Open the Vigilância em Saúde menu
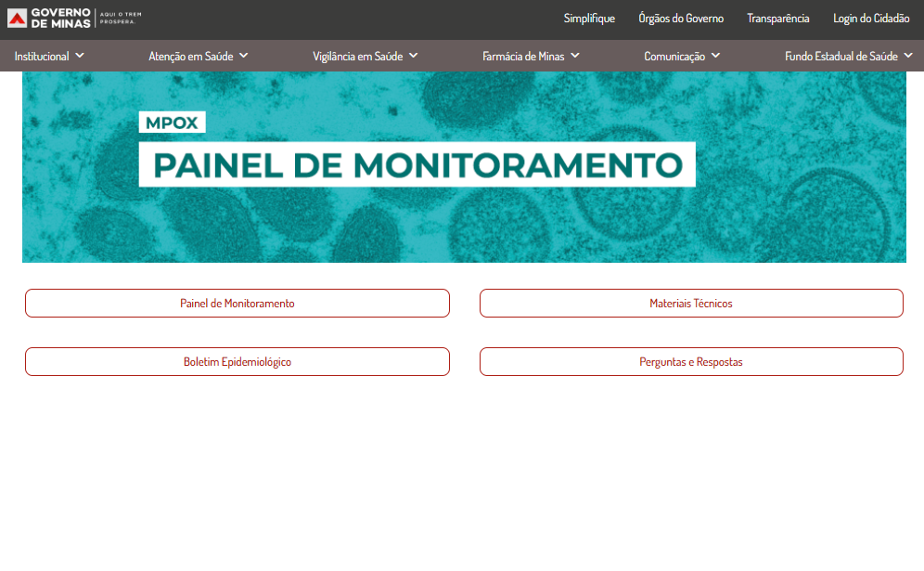 pyautogui.click(x=358, y=57)
